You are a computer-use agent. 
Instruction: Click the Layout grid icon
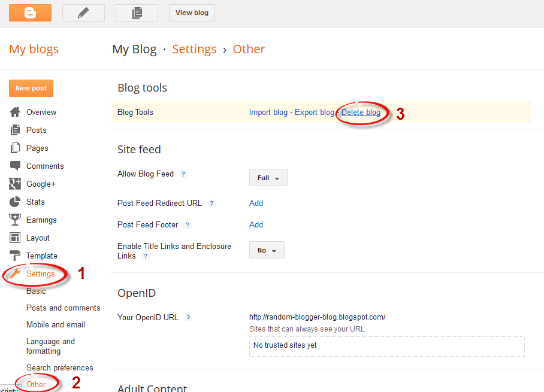15,238
